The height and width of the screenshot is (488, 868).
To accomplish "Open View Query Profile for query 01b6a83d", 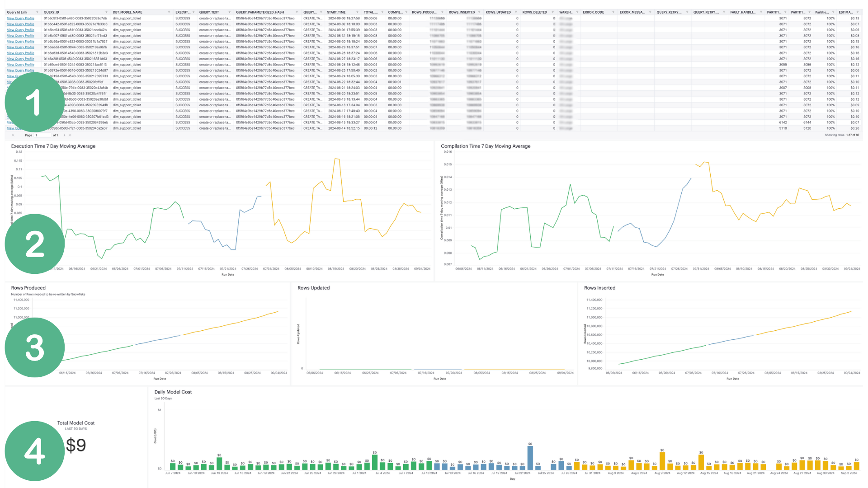I will point(20,53).
